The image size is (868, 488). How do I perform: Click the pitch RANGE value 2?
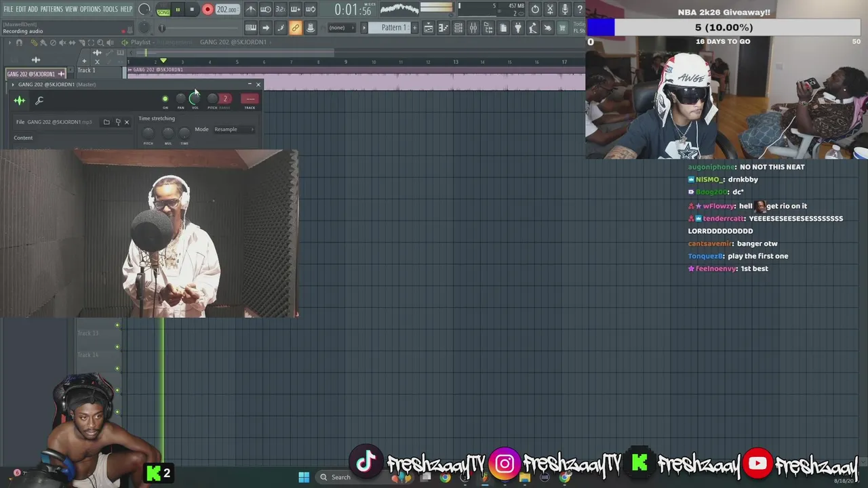pyautogui.click(x=225, y=99)
